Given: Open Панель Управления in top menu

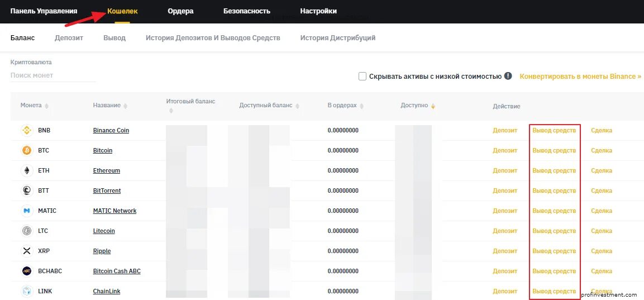Looking at the screenshot, I should [44, 11].
